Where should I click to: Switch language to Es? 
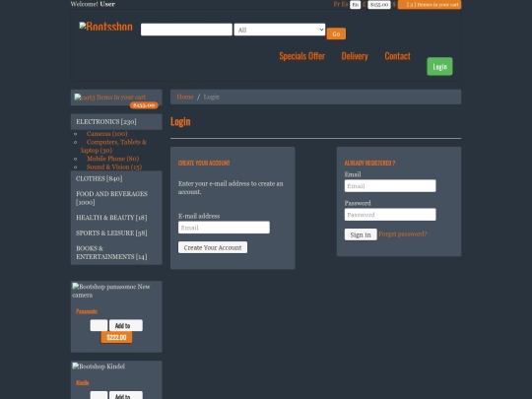pyautogui.click(x=345, y=4)
